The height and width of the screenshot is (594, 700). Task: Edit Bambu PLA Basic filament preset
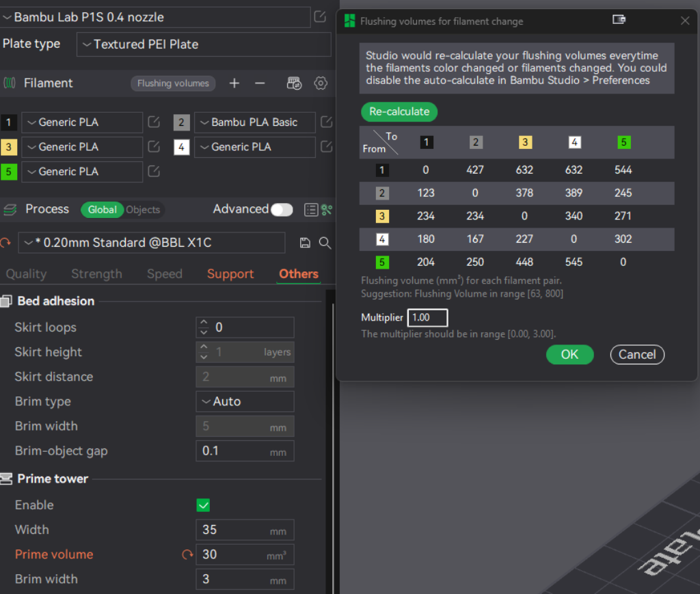326,122
